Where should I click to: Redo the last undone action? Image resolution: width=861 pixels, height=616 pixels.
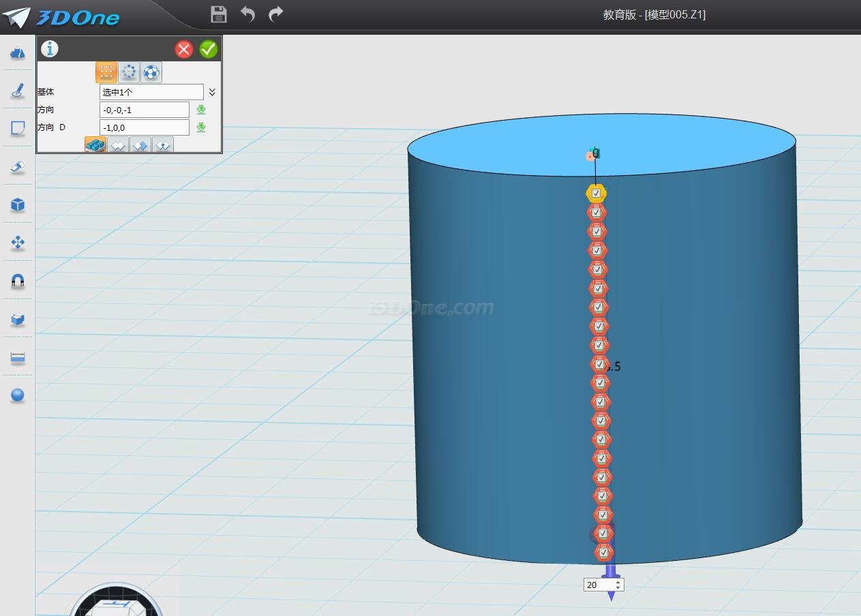pyautogui.click(x=275, y=14)
